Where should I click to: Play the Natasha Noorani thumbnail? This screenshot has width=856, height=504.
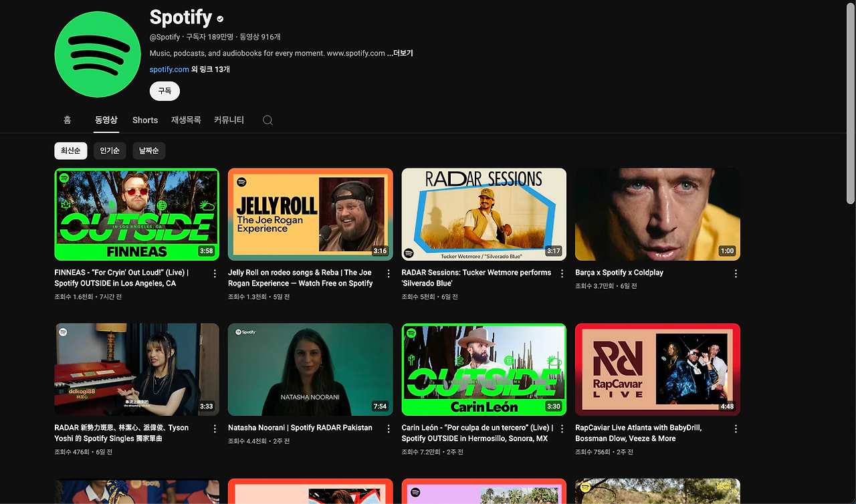310,370
